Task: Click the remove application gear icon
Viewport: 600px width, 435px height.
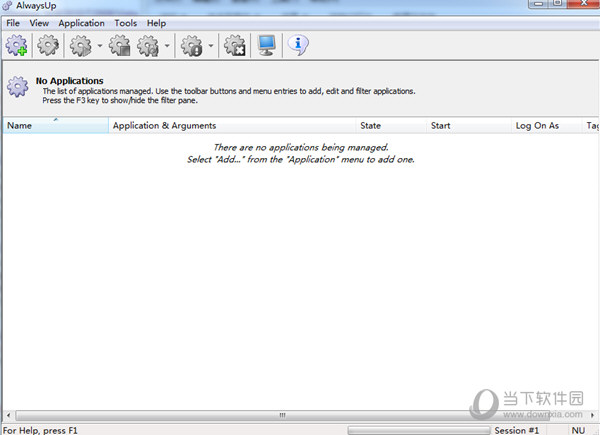Action: (x=235, y=45)
